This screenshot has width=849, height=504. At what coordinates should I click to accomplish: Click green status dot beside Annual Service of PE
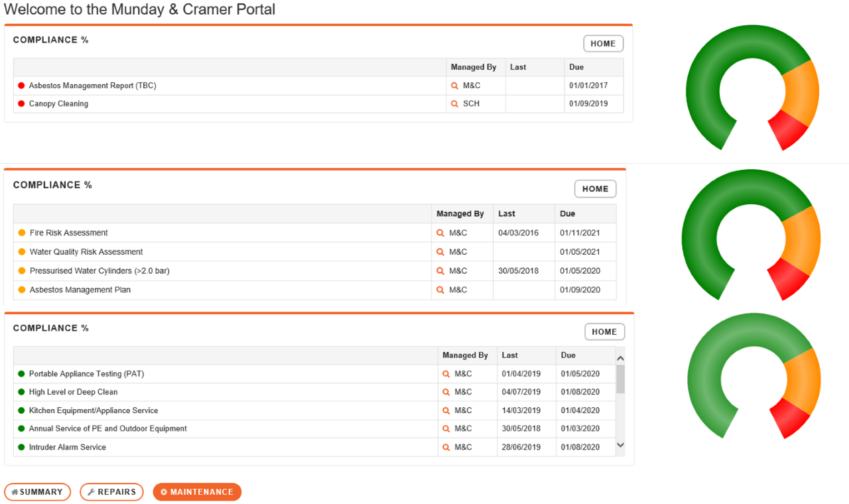21,429
